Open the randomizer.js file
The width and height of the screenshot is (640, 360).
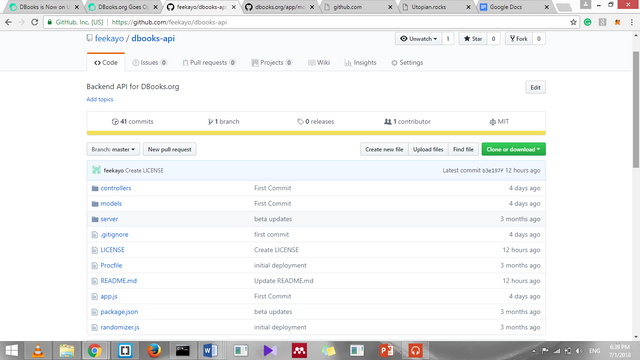click(120, 327)
